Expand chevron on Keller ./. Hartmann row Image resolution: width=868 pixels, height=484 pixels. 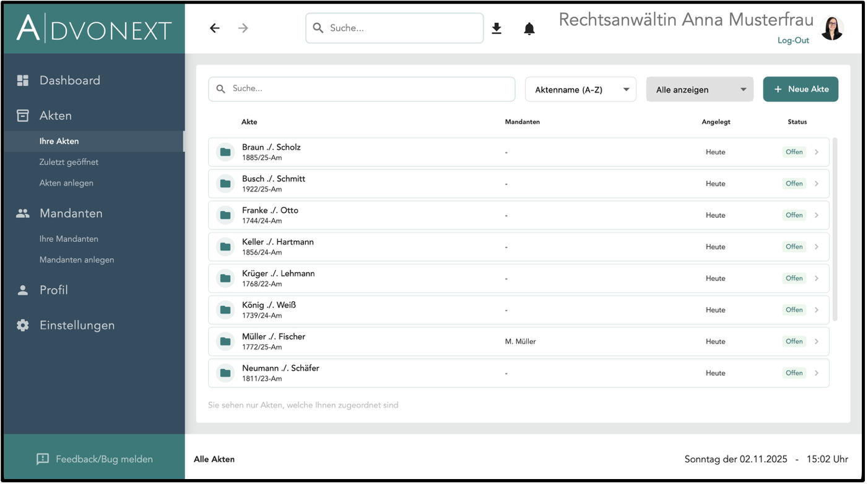coord(817,247)
